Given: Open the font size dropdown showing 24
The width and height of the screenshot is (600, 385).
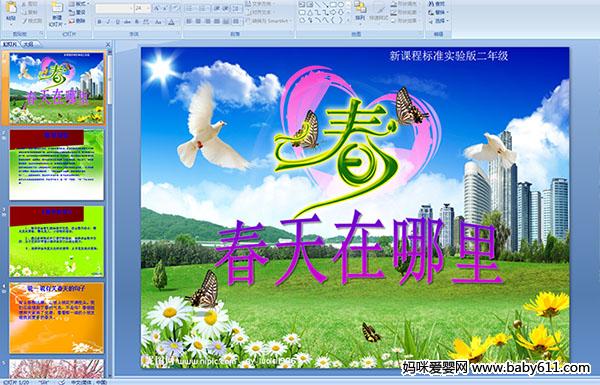Looking at the screenshot, I should [142, 8].
